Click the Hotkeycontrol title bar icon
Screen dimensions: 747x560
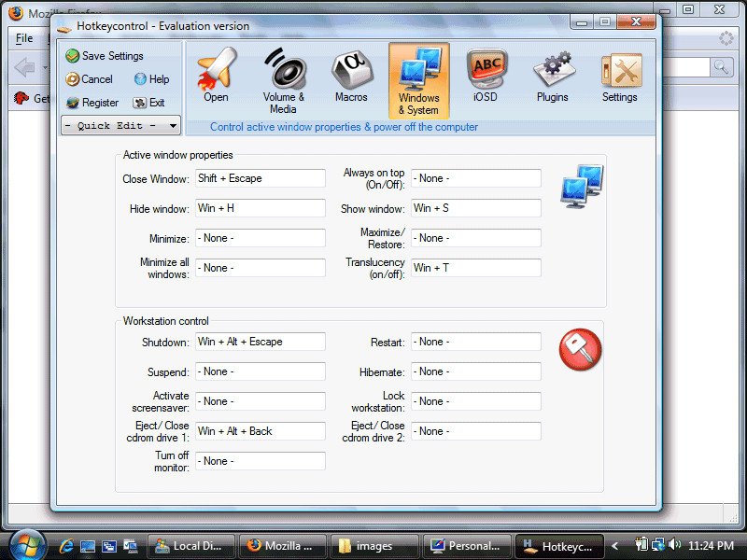pyautogui.click(x=63, y=27)
